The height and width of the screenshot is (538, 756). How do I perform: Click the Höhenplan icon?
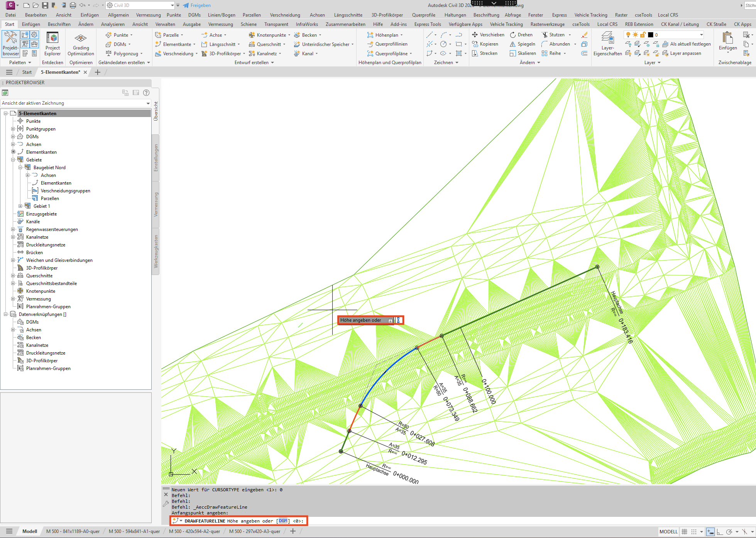370,35
